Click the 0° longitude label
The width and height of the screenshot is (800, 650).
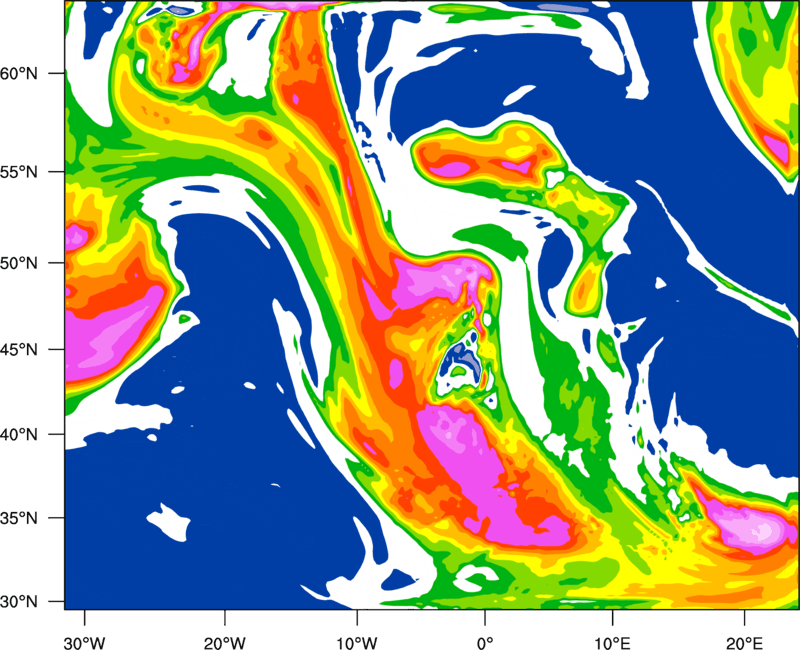click(x=485, y=643)
